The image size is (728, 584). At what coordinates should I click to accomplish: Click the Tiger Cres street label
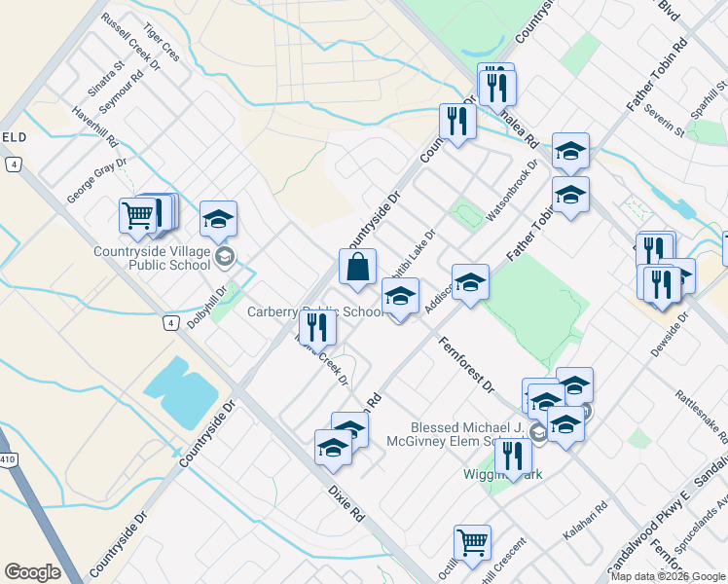pos(162,42)
